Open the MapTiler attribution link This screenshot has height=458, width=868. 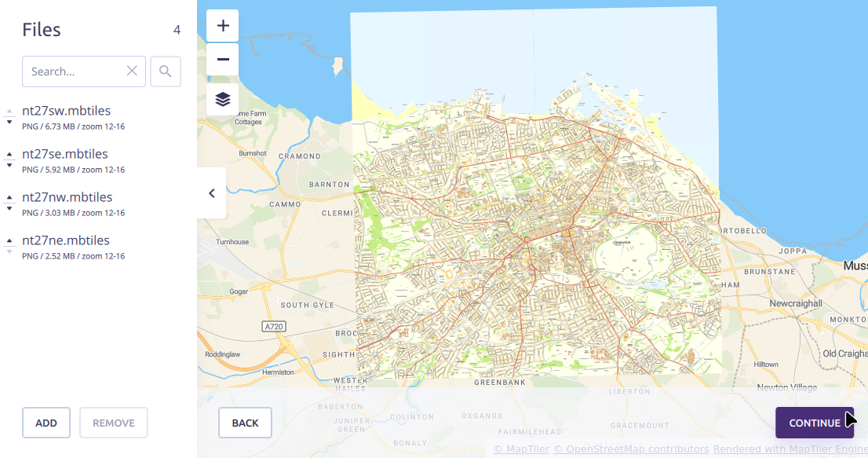(x=521, y=449)
